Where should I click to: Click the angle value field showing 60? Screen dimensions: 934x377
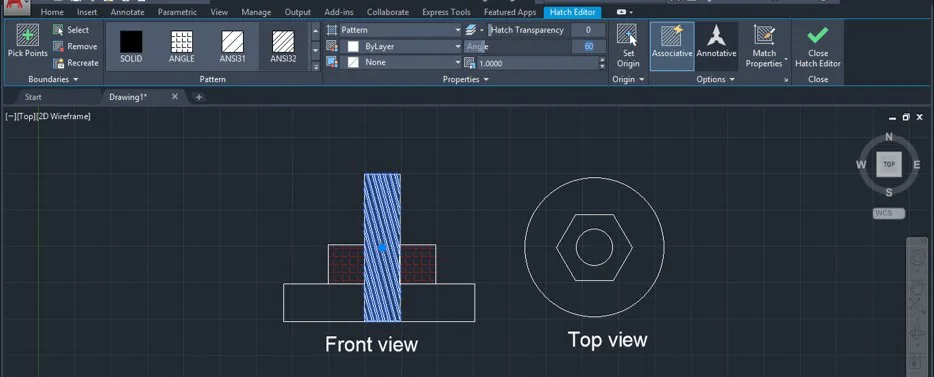click(x=588, y=46)
